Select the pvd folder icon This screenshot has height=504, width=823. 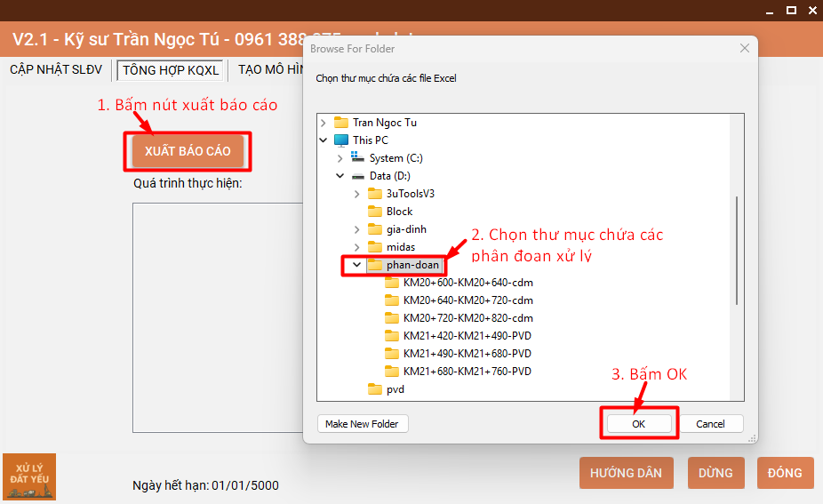click(x=375, y=389)
